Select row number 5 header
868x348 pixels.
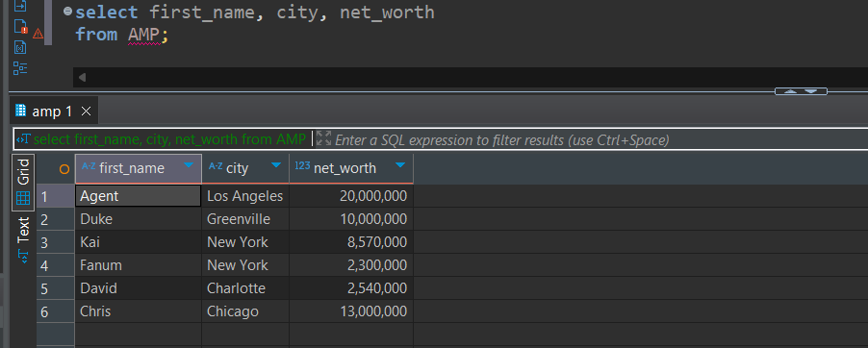tap(56, 288)
